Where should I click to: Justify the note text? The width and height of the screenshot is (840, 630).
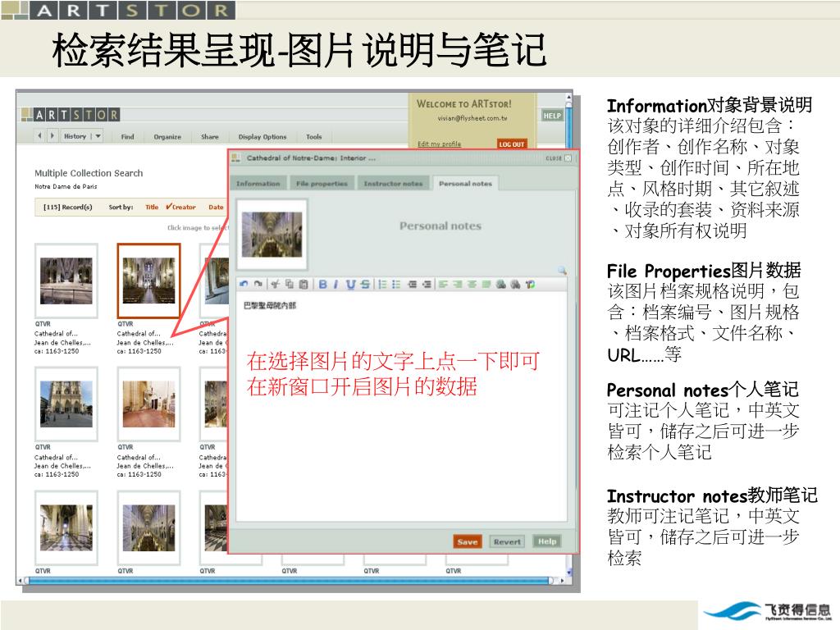(x=486, y=284)
